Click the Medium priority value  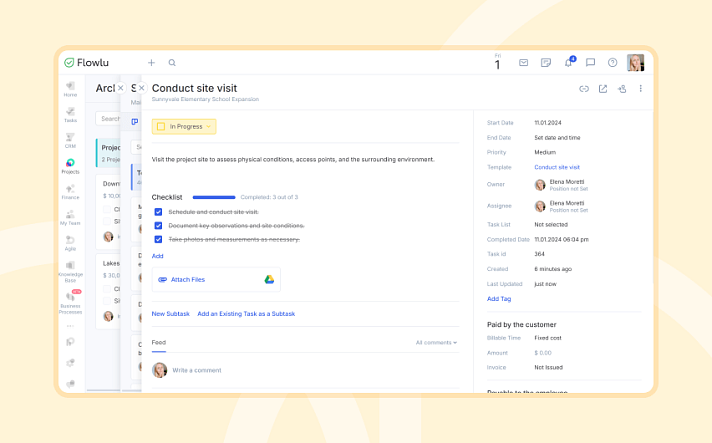click(x=545, y=153)
